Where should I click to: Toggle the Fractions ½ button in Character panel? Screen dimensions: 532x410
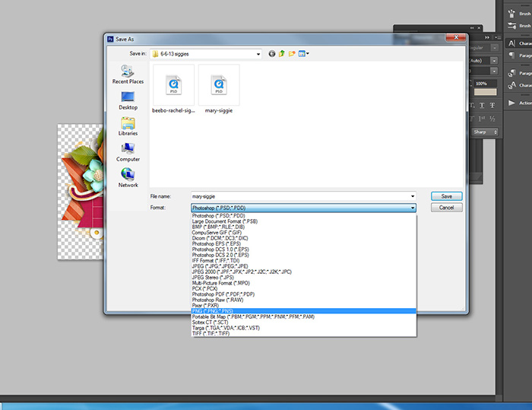492,119
